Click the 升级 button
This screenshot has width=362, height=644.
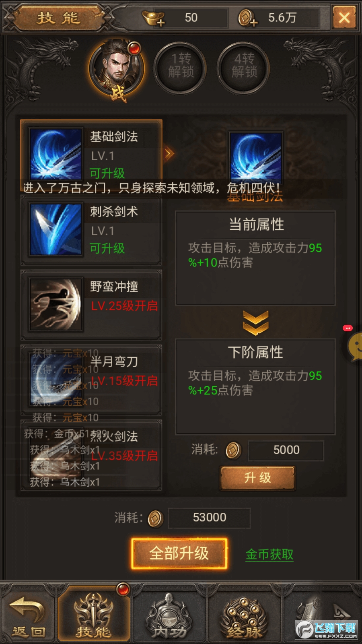pyautogui.click(x=257, y=478)
